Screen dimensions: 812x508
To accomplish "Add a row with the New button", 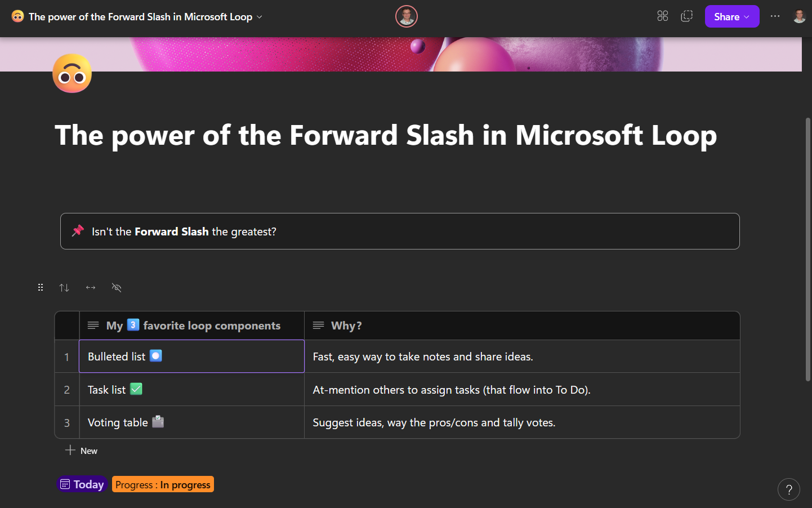I will point(81,450).
